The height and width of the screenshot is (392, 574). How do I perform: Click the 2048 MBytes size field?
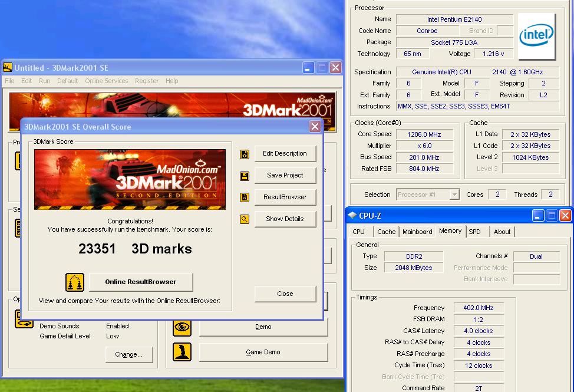tap(414, 268)
